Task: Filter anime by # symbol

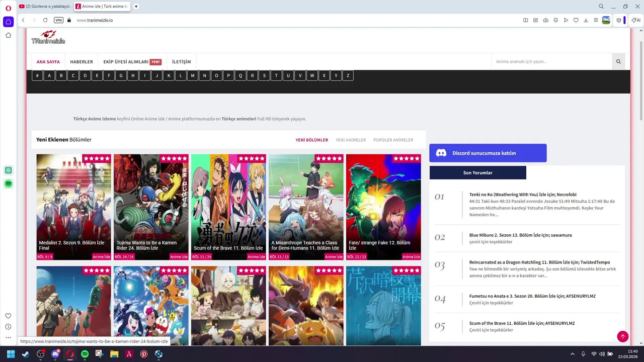Action: 37,75
